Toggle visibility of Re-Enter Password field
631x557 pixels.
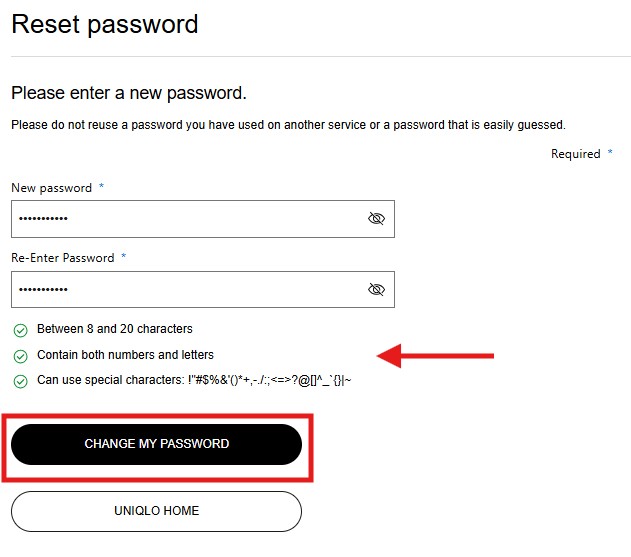(376, 289)
